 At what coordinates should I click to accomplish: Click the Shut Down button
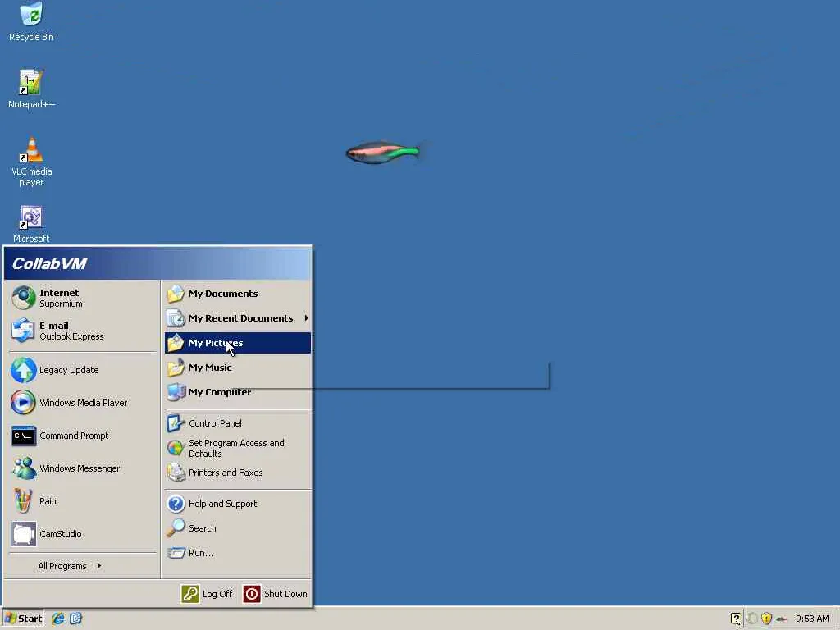(x=276, y=594)
